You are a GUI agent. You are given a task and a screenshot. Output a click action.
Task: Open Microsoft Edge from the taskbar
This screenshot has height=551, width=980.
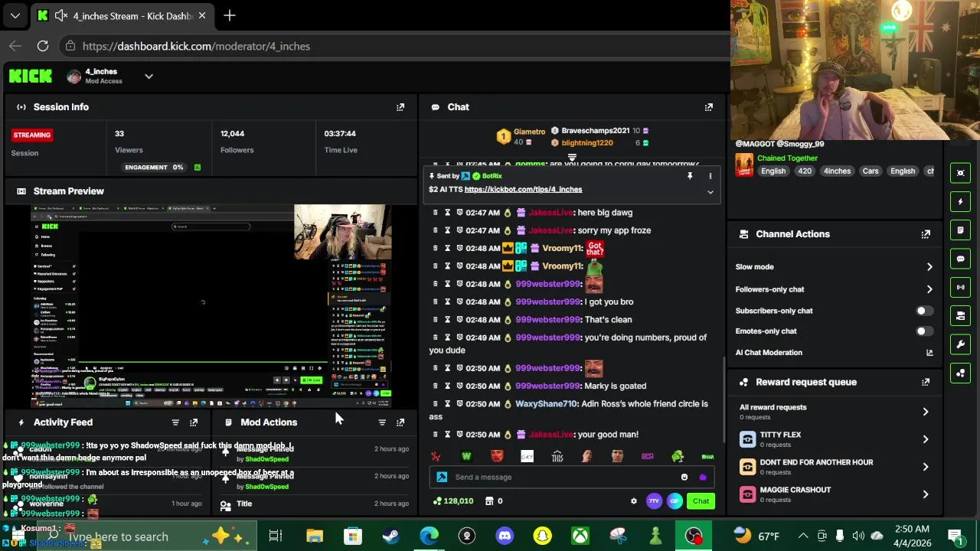point(429,536)
